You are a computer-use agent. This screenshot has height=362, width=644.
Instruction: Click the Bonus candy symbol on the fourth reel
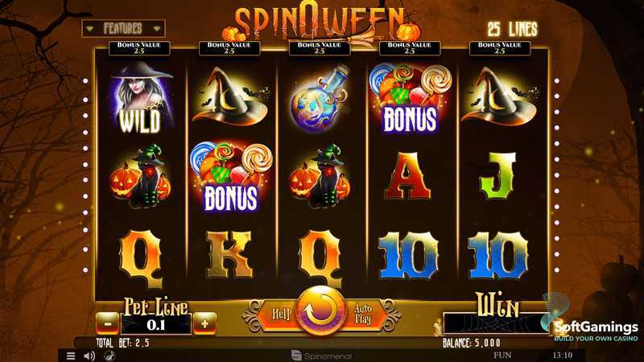(x=410, y=98)
